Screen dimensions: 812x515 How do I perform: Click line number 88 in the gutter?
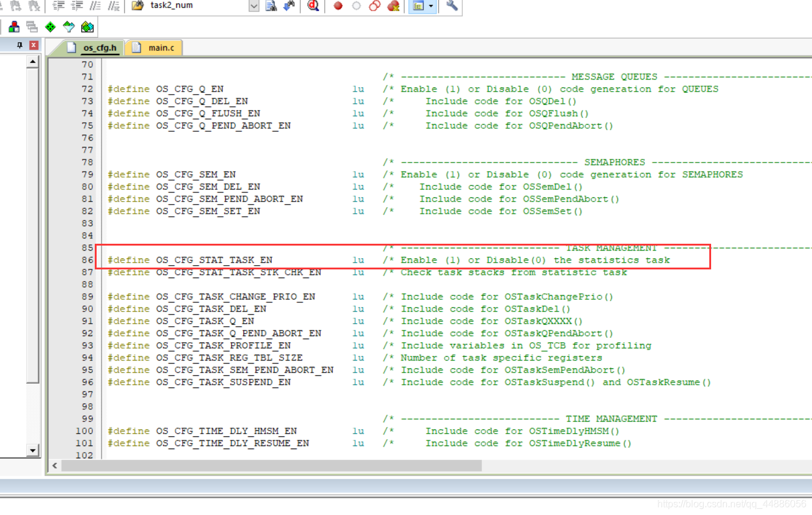tap(87, 285)
